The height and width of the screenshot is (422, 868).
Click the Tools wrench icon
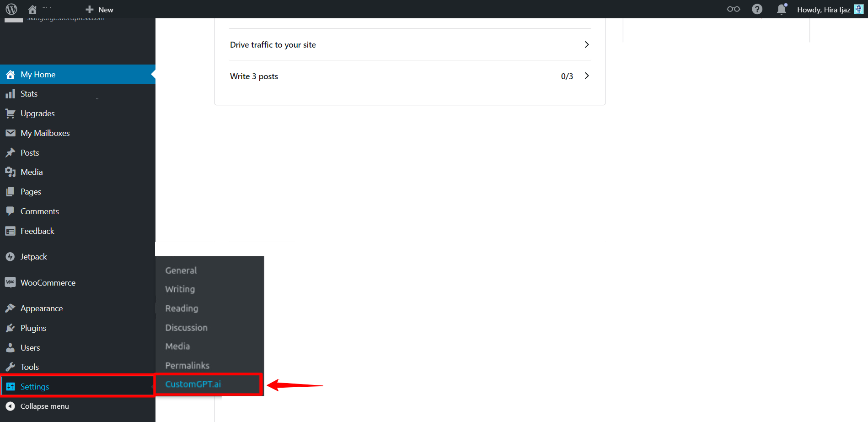click(10, 367)
